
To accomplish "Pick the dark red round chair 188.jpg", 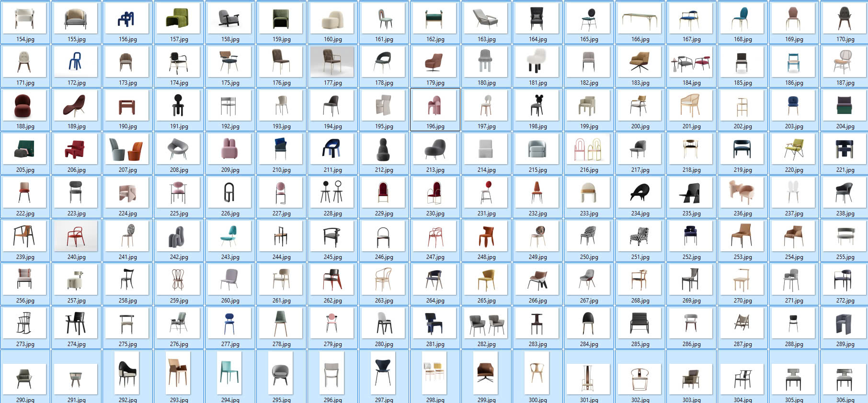I will pos(25,105).
